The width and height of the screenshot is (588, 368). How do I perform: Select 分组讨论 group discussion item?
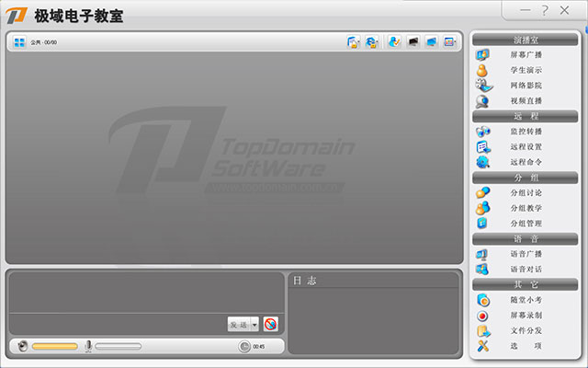tap(526, 192)
